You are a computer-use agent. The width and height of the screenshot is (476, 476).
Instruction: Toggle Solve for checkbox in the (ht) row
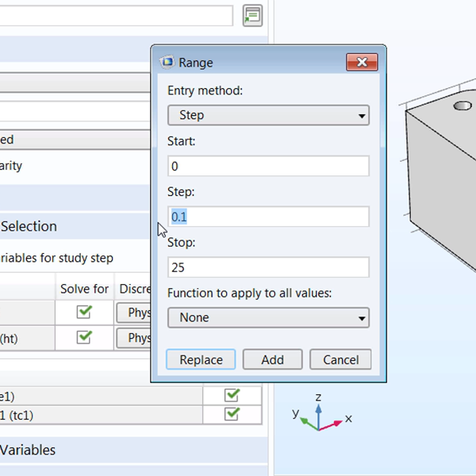click(84, 337)
